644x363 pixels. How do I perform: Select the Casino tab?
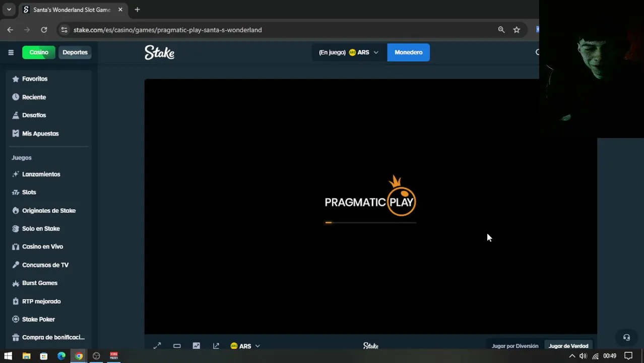pos(39,52)
